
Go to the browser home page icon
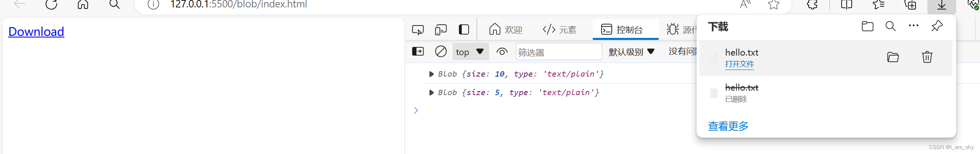click(x=83, y=5)
